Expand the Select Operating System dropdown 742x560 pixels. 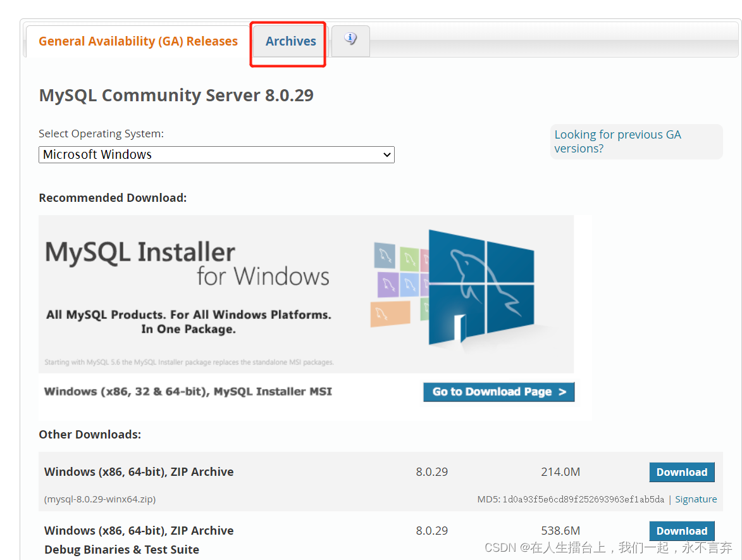[x=216, y=155]
